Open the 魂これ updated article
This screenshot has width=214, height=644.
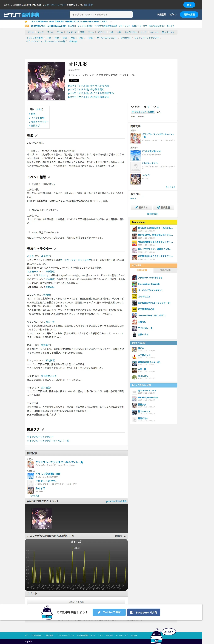(x=141, y=348)
